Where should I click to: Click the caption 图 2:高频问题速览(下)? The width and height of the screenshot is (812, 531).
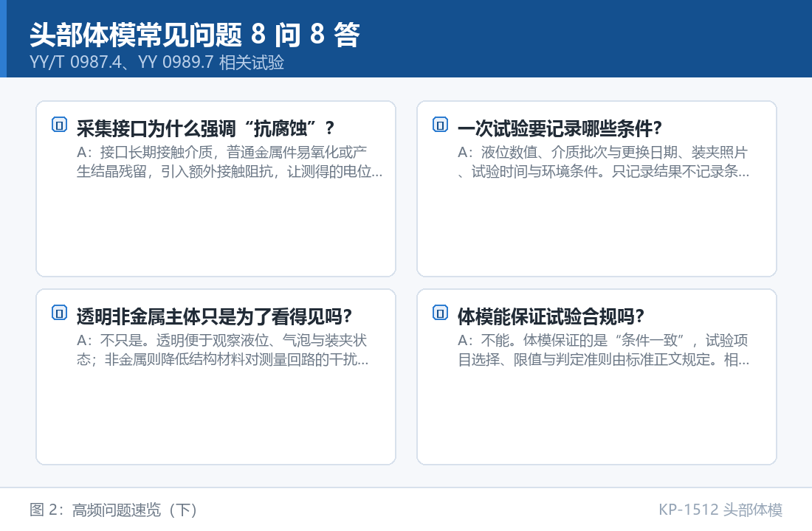114,510
